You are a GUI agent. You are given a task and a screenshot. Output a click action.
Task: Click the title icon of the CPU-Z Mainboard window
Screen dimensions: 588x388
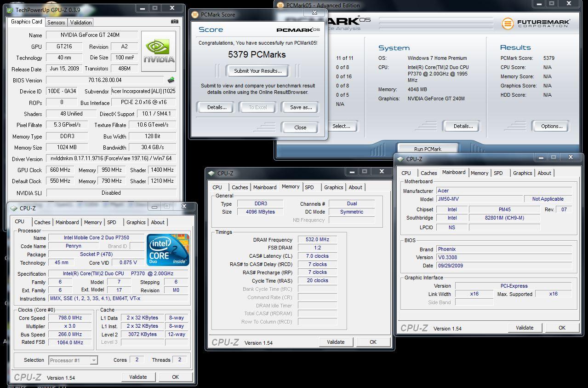tap(401, 159)
